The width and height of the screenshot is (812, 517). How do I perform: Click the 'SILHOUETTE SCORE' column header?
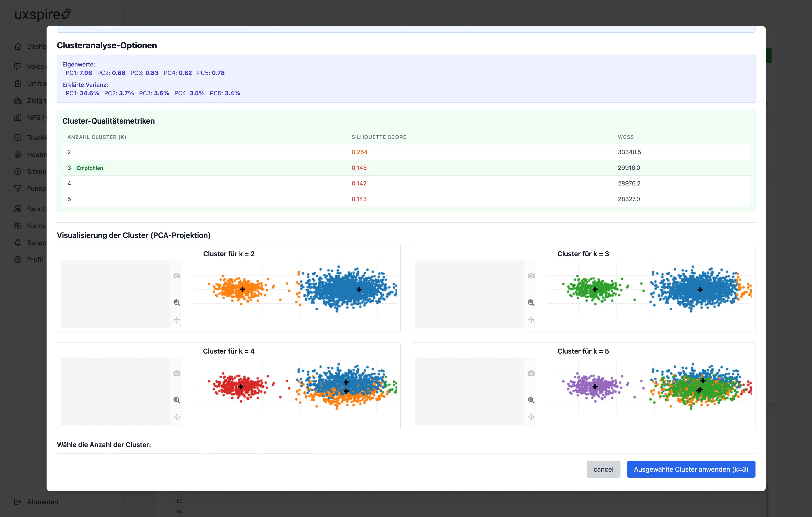379,137
